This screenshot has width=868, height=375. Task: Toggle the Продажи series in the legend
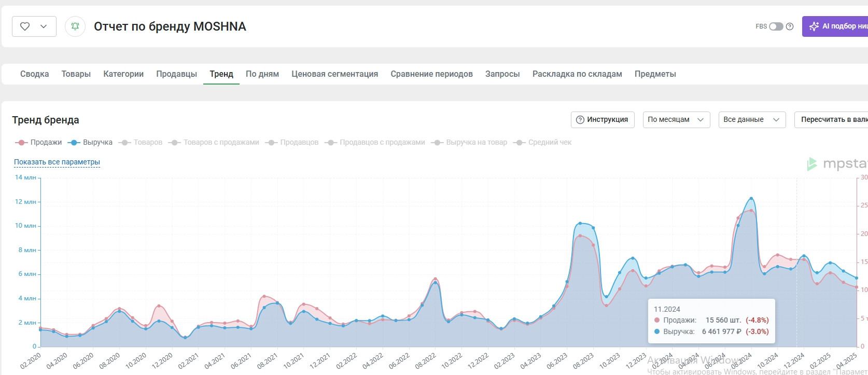click(x=39, y=143)
